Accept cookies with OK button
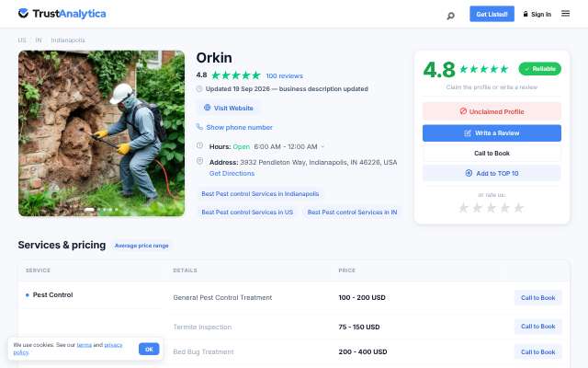 [149, 350]
